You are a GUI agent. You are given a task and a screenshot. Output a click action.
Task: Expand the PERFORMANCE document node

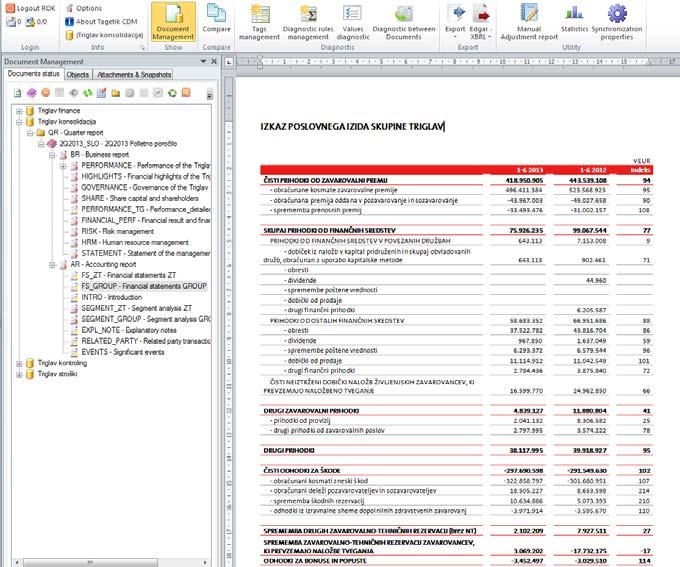pos(63,166)
